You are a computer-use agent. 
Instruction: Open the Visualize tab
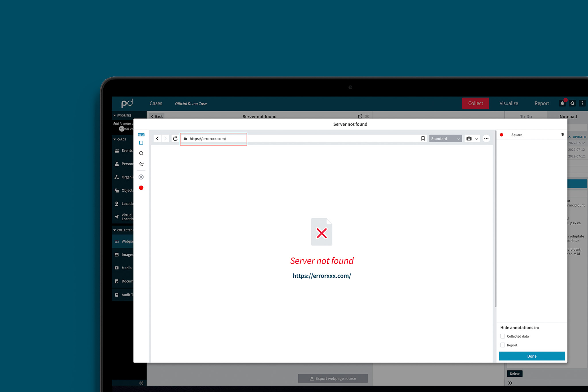tap(508, 103)
